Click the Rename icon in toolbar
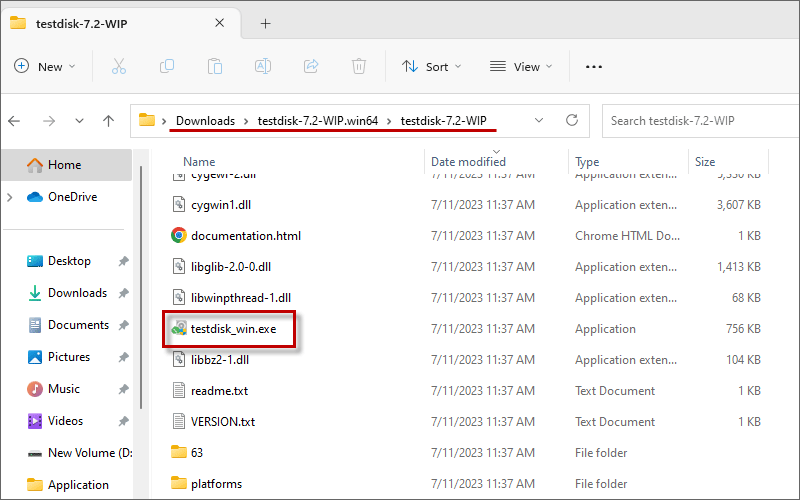Viewport: 800px width, 500px height. (263, 66)
